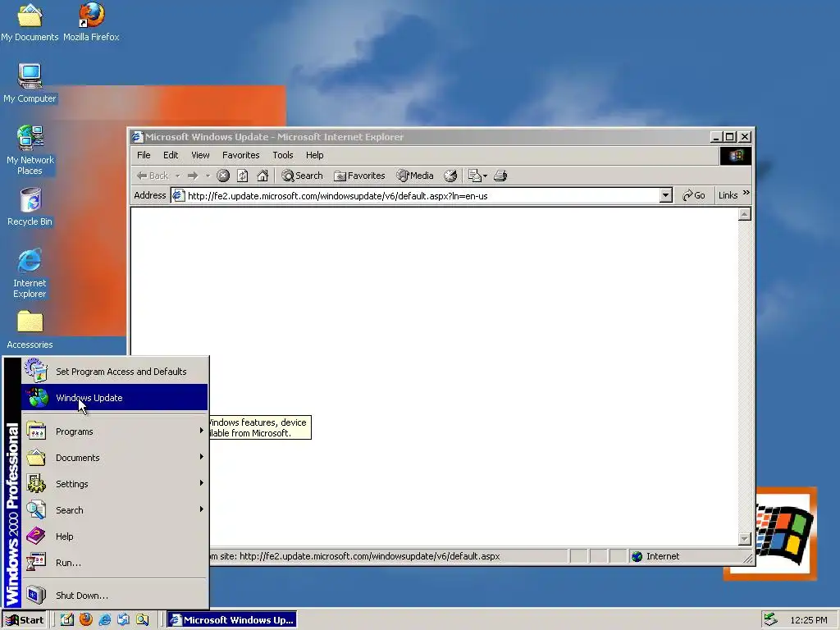Image resolution: width=840 pixels, height=630 pixels.
Task: Go to Home page icon
Action: [262, 176]
